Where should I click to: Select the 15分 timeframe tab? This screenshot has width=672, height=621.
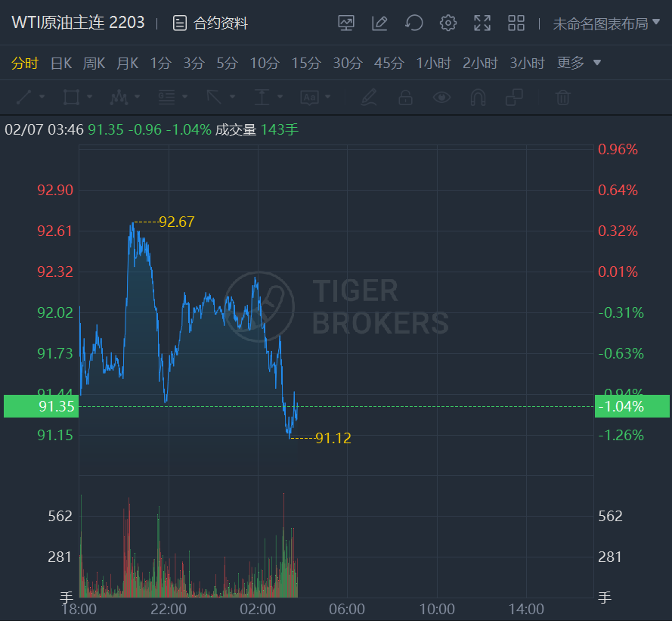(306, 63)
